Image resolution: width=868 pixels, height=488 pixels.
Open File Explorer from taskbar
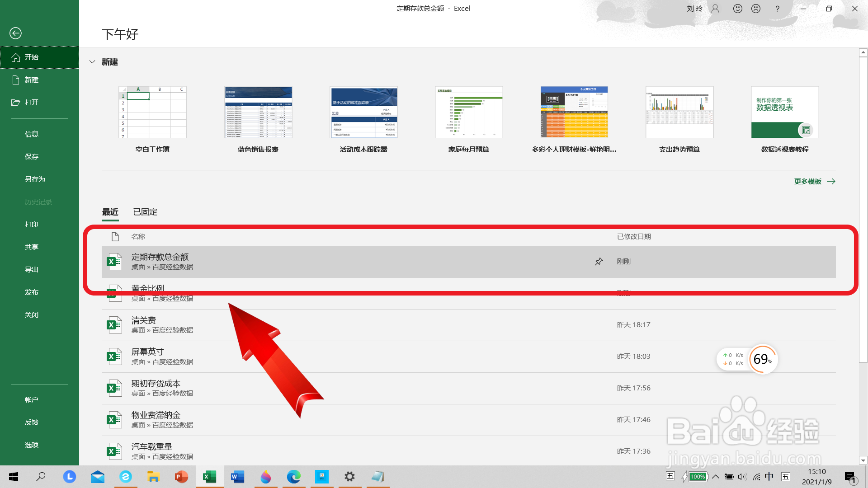point(154,477)
